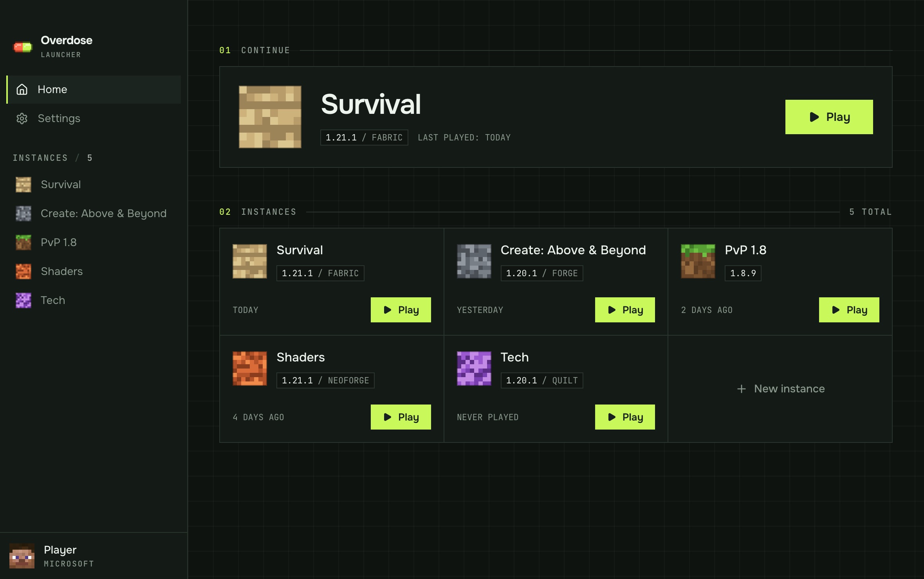Click the Shaders orange block icon in sidebar
The width and height of the screenshot is (924, 579).
[23, 272]
